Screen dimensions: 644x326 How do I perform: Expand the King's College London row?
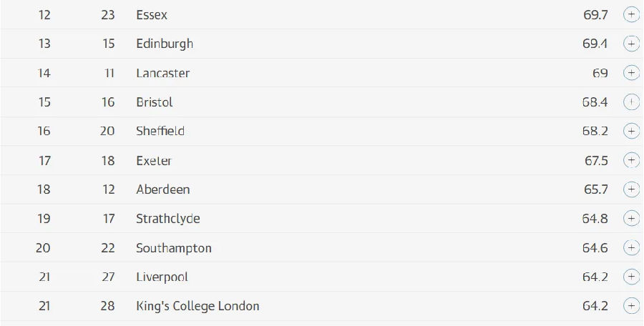point(631,306)
